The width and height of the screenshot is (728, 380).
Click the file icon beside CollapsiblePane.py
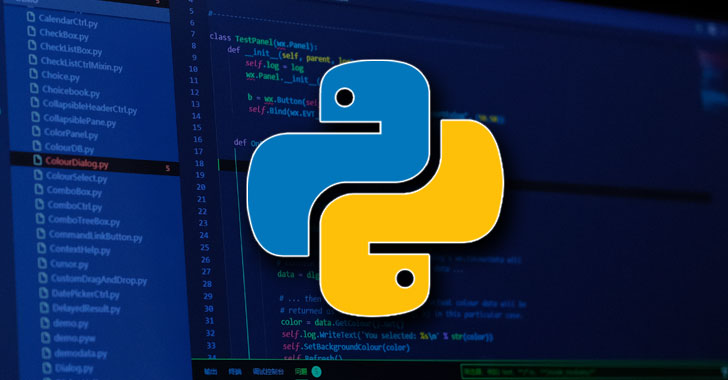click(36, 116)
